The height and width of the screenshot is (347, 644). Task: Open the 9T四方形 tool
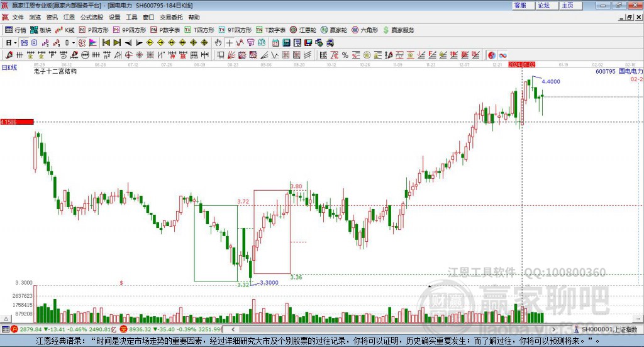click(235, 30)
